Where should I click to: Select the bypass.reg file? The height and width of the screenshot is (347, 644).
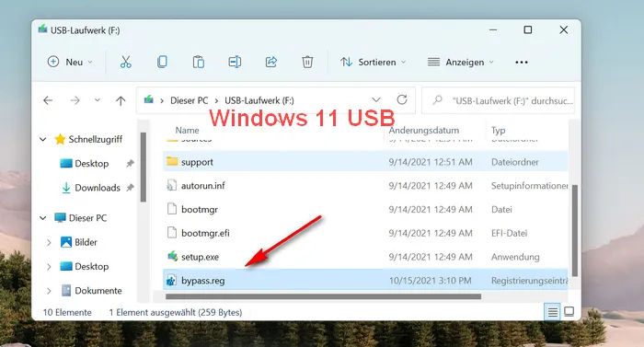coord(365,281)
